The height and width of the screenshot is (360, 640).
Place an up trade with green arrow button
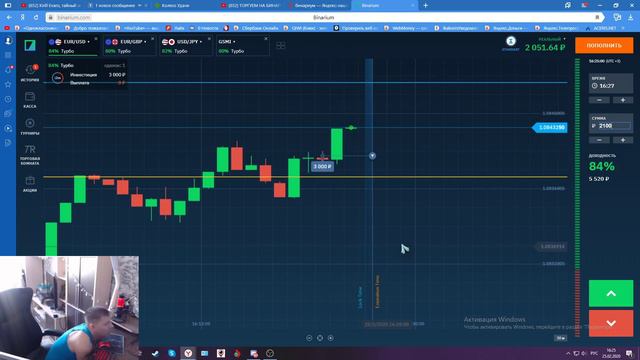coord(611,293)
